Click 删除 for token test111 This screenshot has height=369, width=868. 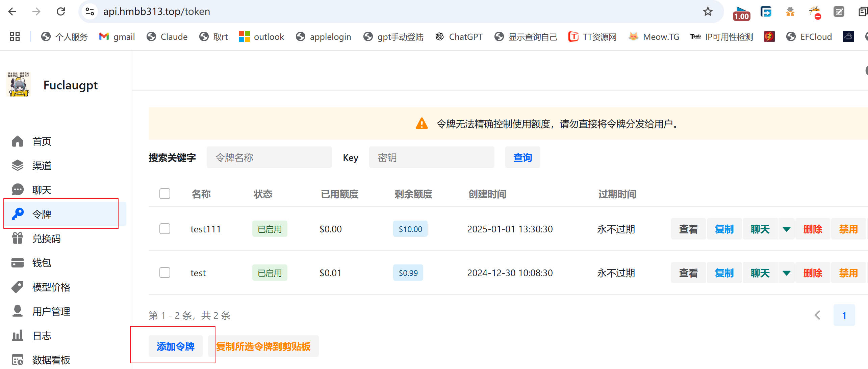[x=813, y=229]
